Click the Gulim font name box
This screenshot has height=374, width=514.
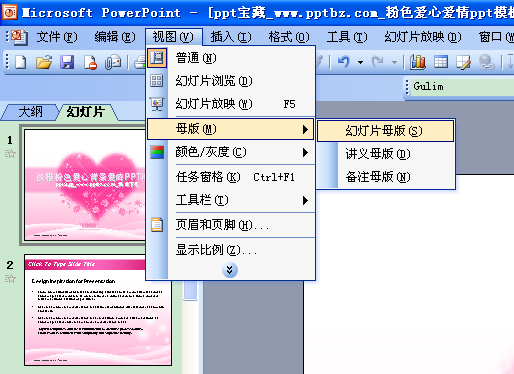[462, 87]
